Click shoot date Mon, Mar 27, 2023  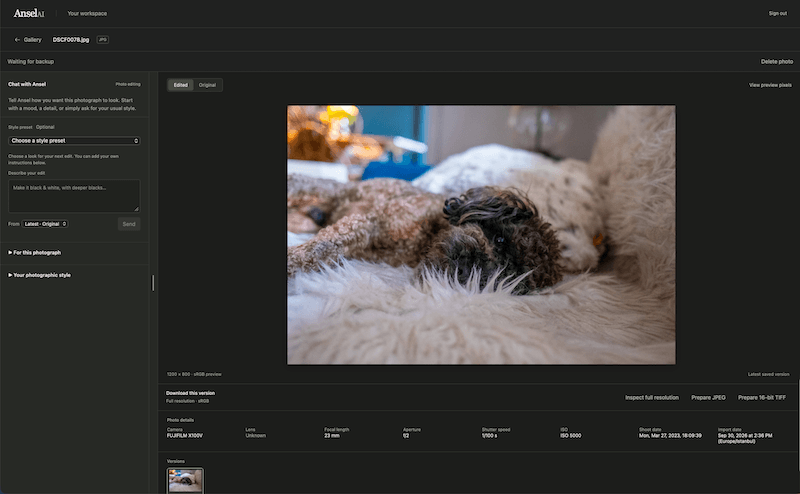click(670, 436)
